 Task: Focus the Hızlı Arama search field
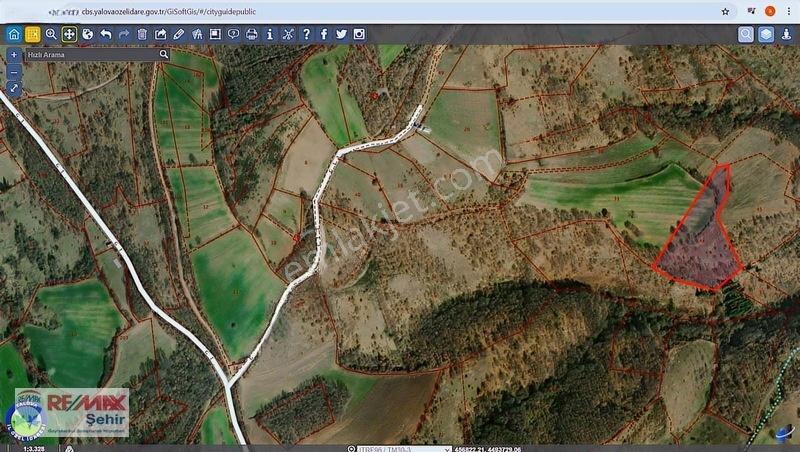point(92,55)
